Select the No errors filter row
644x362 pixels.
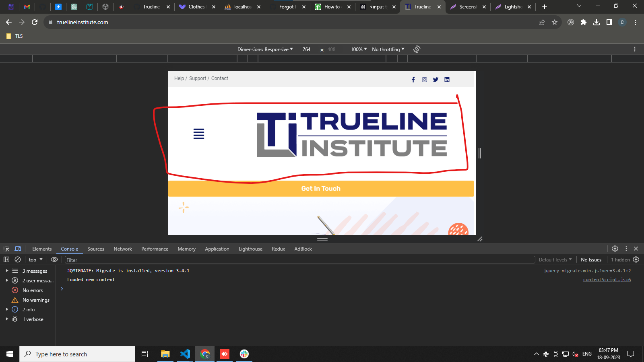[27, 290]
